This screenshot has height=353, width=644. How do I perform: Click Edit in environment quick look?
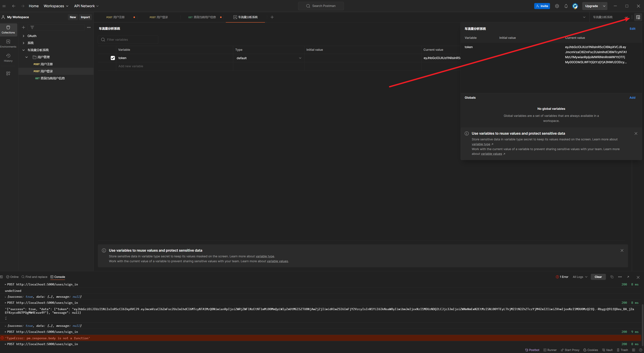pos(632,29)
